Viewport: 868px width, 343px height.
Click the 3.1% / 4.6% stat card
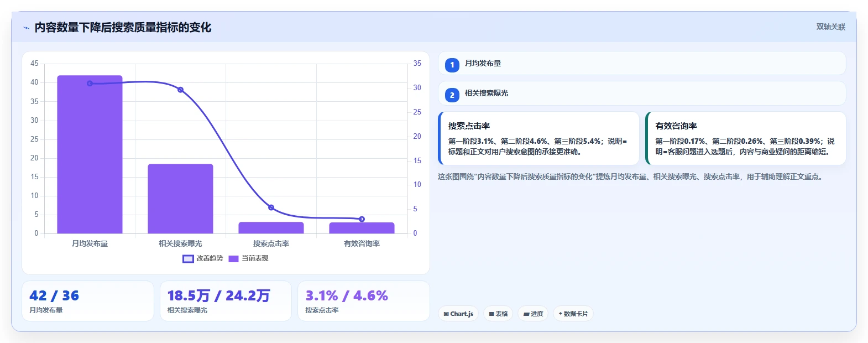click(364, 301)
